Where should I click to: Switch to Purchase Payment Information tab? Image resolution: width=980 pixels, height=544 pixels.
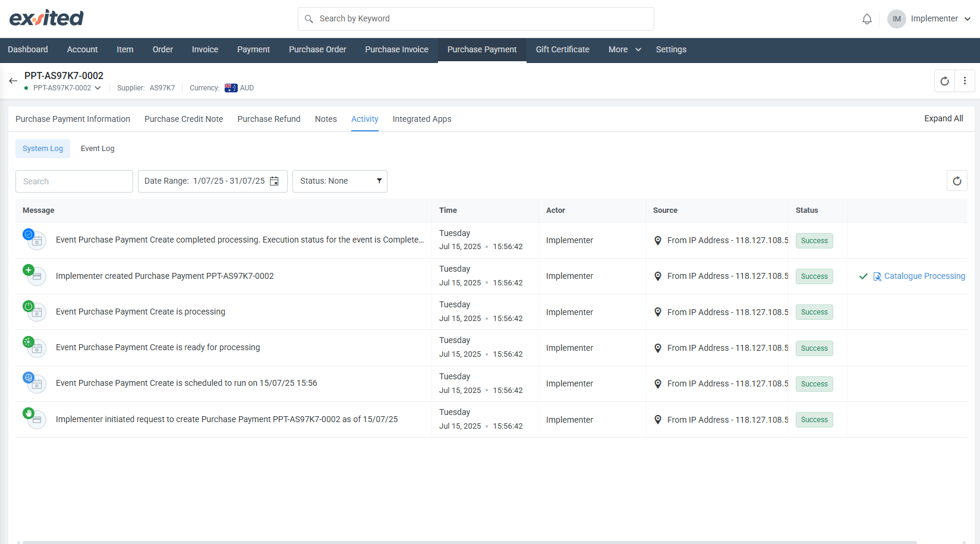(x=73, y=119)
